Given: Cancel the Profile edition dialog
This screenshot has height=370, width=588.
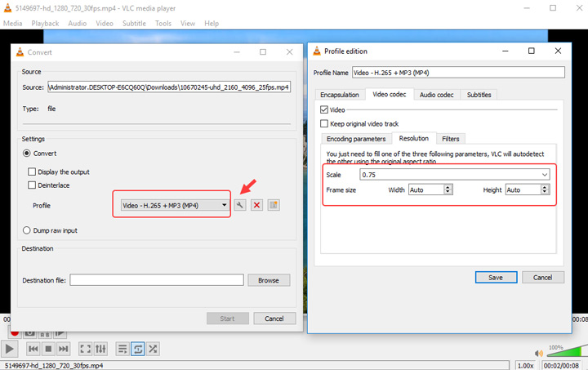Looking at the screenshot, I should tap(542, 278).
